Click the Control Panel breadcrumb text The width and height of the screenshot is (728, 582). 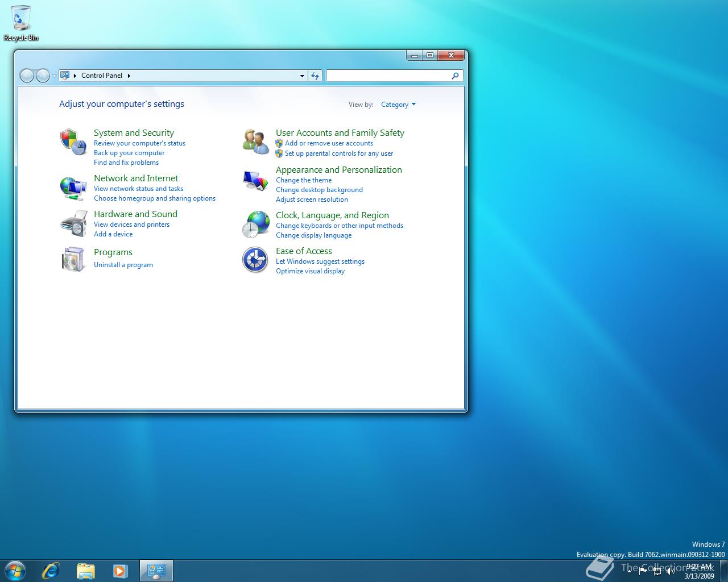102,76
